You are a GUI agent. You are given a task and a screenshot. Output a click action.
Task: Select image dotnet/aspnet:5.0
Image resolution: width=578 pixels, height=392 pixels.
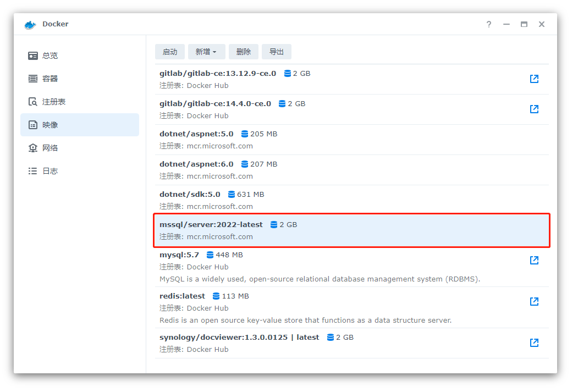click(x=351, y=140)
